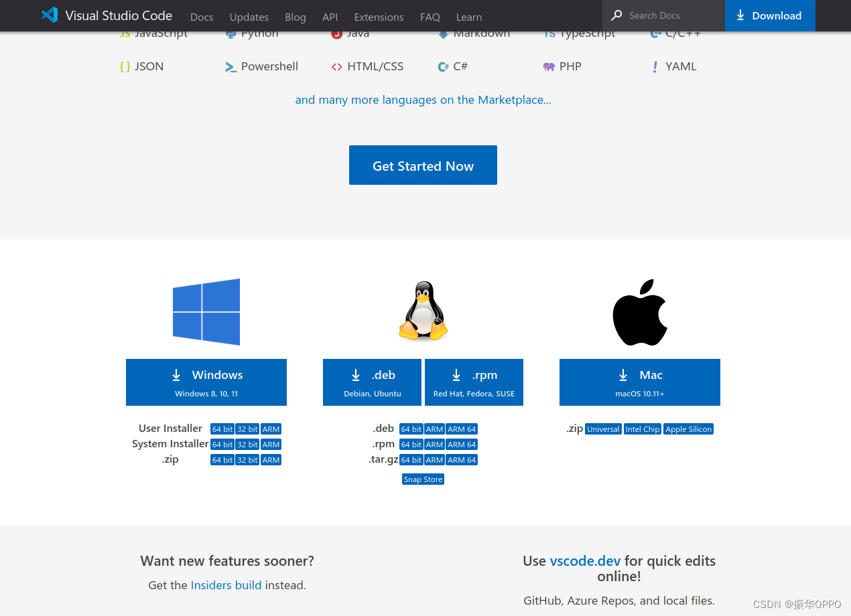
Task: Select Linux .deb 64 bit badge
Action: click(x=411, y=429)
